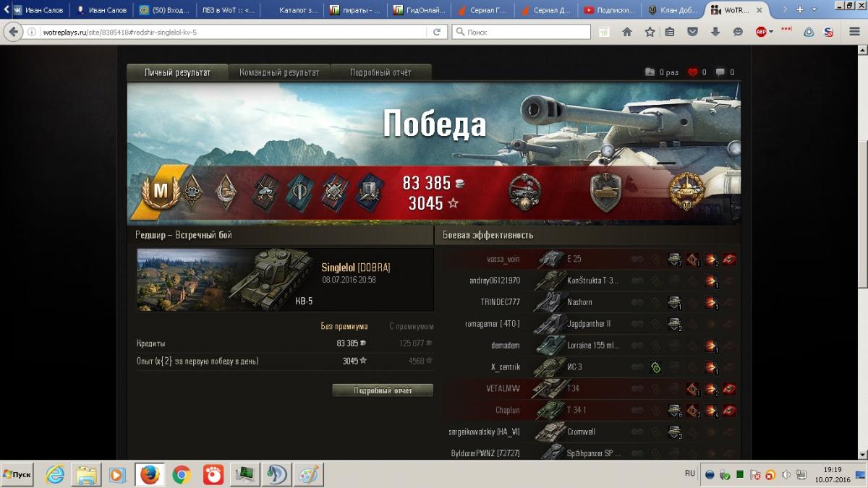Viewport: 868px width, 488px height.
Task: Click player name ByldoerPWNZ [72727]
Action: tap(485, 454)
